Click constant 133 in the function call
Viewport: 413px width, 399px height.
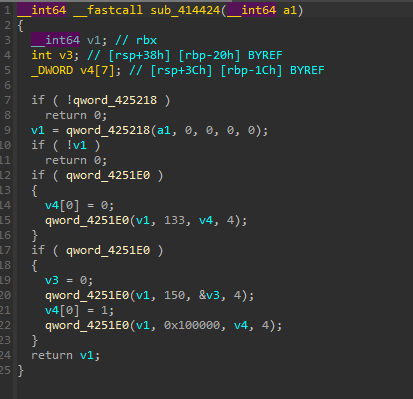[x=174, y=220]
